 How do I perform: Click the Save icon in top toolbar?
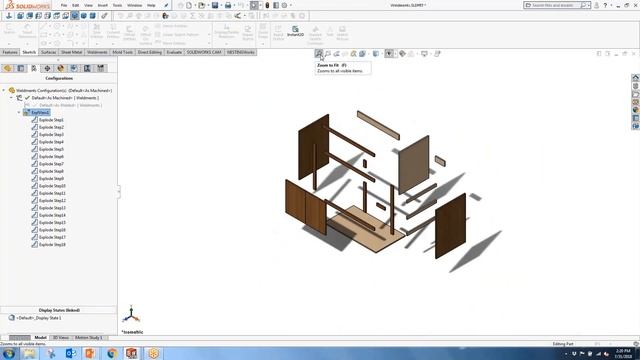(215, 5)
